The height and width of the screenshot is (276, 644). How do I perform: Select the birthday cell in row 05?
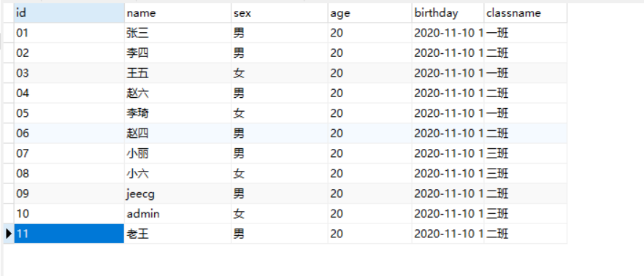click(x=448, y=113)
